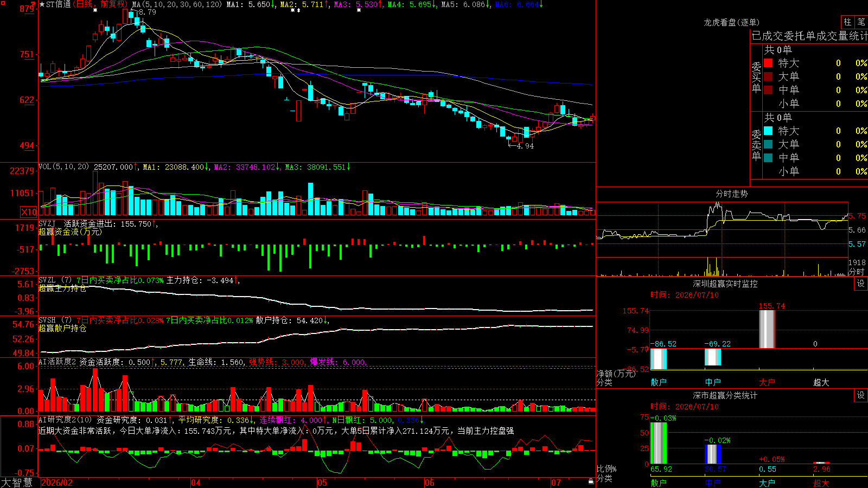Click the 已成交委托单成交量统计 header
The width and height of the screenshot is (868, 488).
tap(809, 36)
